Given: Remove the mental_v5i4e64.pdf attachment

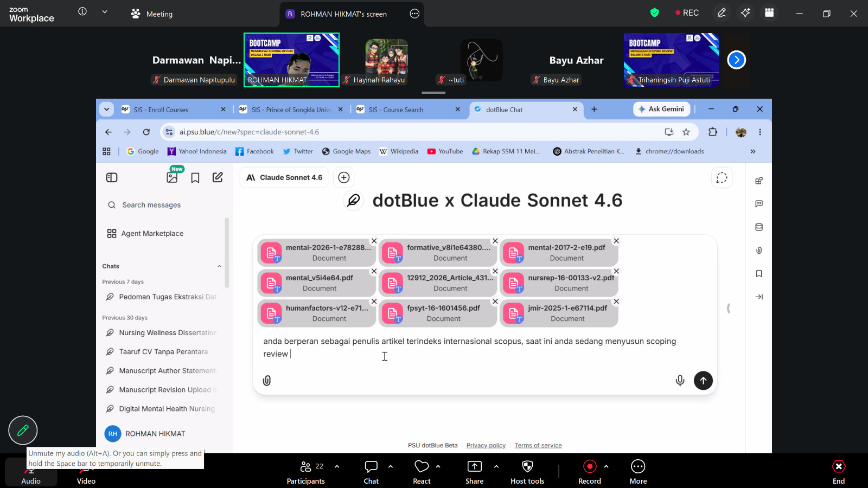Looking at the screenshot, I should (374, 271).
